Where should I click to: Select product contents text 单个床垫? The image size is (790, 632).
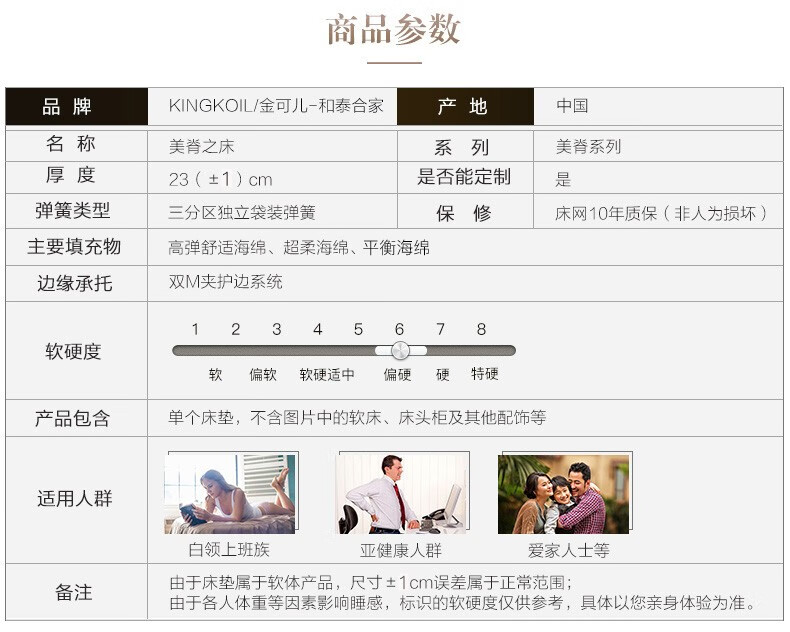click(201, 417)
